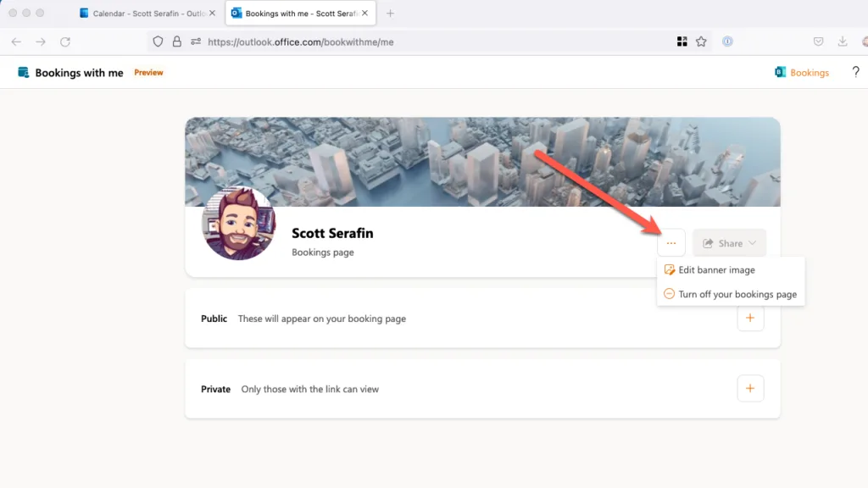Viewport: 868px width, 488px height.
Task: Click the Private section label
Action: point(215,389)
